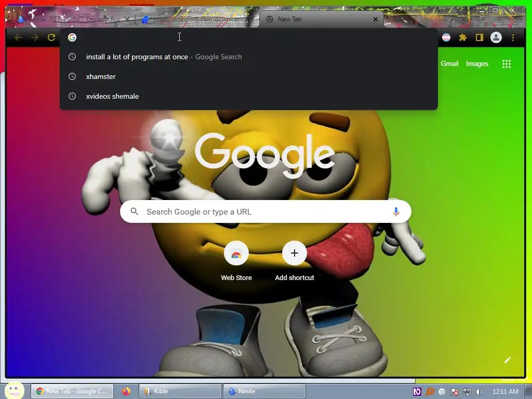This screenshot has height=399, width=532.
Task: Open the Web Store shortcut
Action: click(x=236, y=261)
